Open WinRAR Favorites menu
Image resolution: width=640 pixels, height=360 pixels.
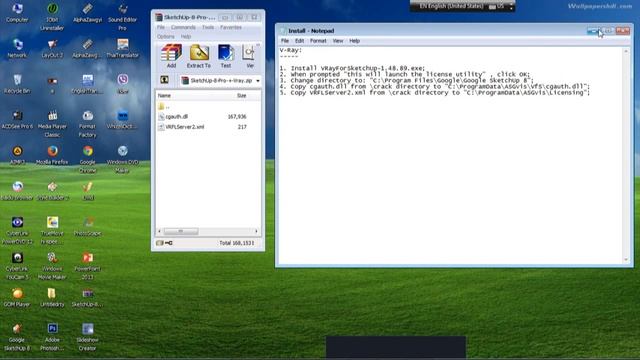[231, 27]
